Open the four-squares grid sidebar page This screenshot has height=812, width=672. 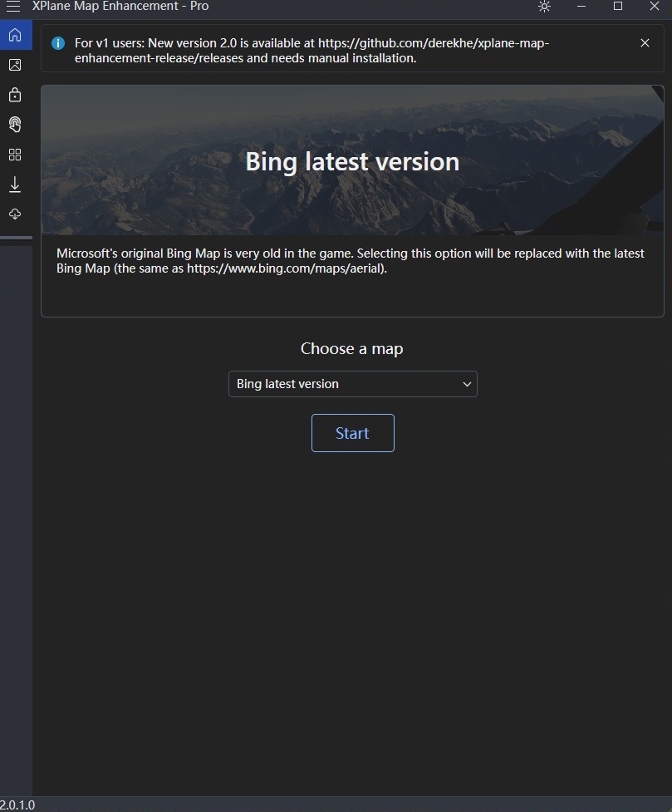[15, 155]
